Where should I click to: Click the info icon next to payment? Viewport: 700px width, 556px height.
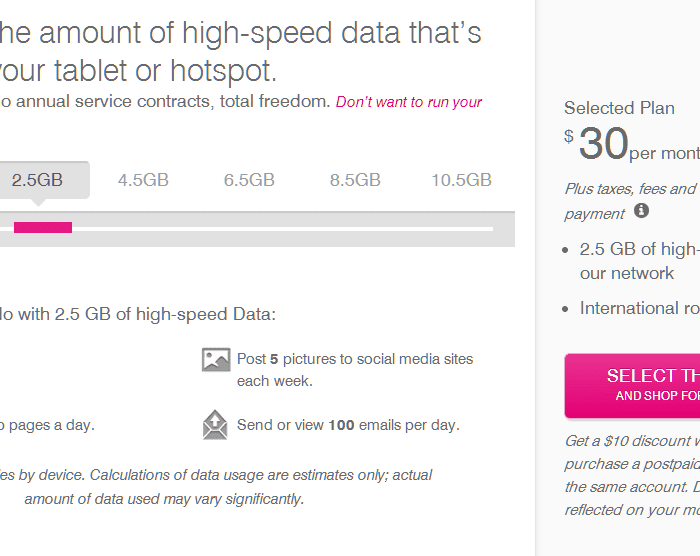coord(642,211)
